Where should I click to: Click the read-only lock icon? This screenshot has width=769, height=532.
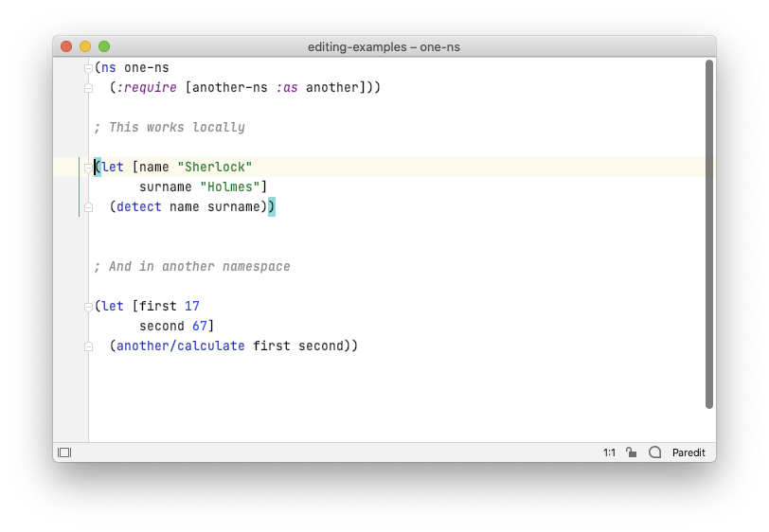coord(631,452)
